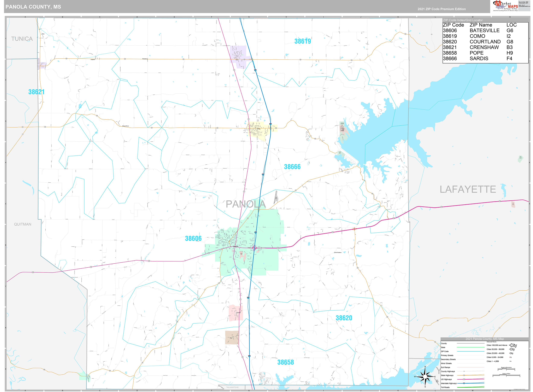Click BATESVILLE in the ZIP index table

click(x=485, y=30)
